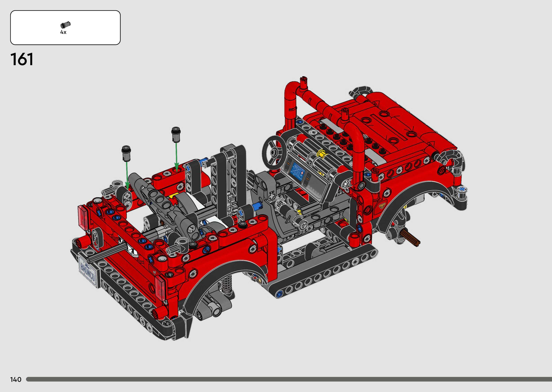The image size is (552, 392).
Task: Select the left floating grey pin
Action: [x=126, y=153]
